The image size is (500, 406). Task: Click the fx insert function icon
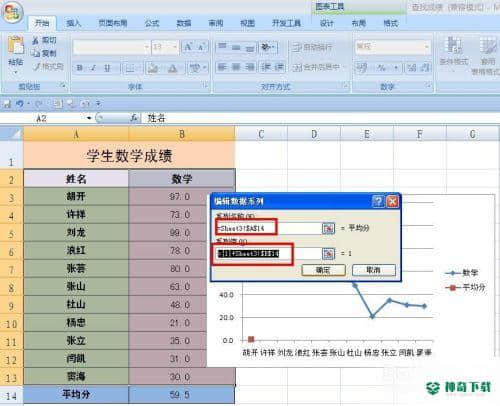(x=134, y=118)
